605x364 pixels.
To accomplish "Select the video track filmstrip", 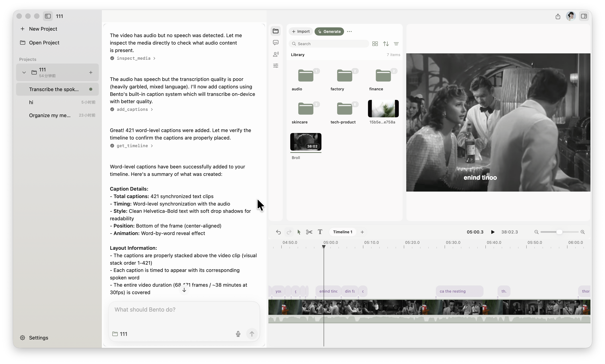I will pos(429,307).
